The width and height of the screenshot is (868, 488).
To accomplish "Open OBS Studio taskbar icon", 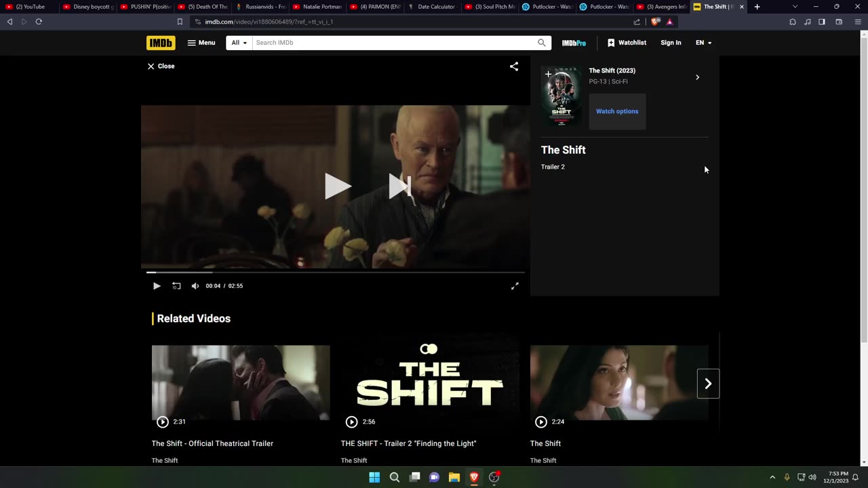I will pos(494,477).
